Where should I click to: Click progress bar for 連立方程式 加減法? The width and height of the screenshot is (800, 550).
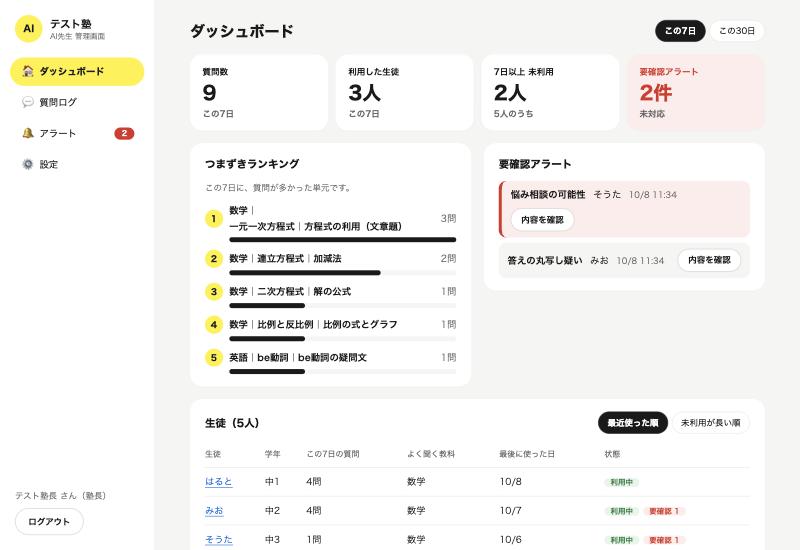pyautogui.click(x=342, y=273)
